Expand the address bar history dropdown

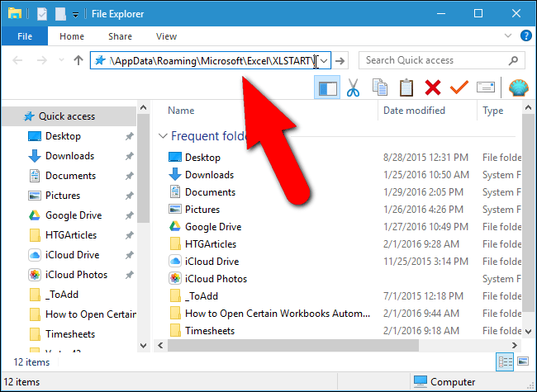[x=324, y=61]
